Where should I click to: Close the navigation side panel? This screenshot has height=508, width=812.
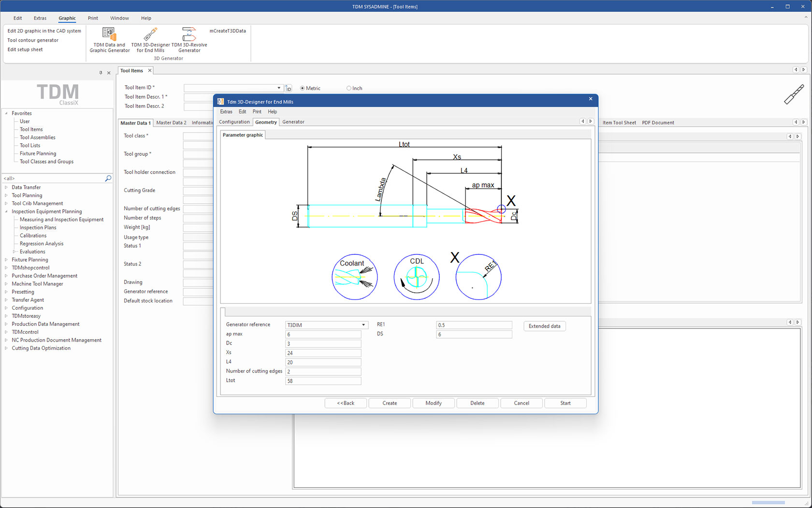[x=109, y=73]
